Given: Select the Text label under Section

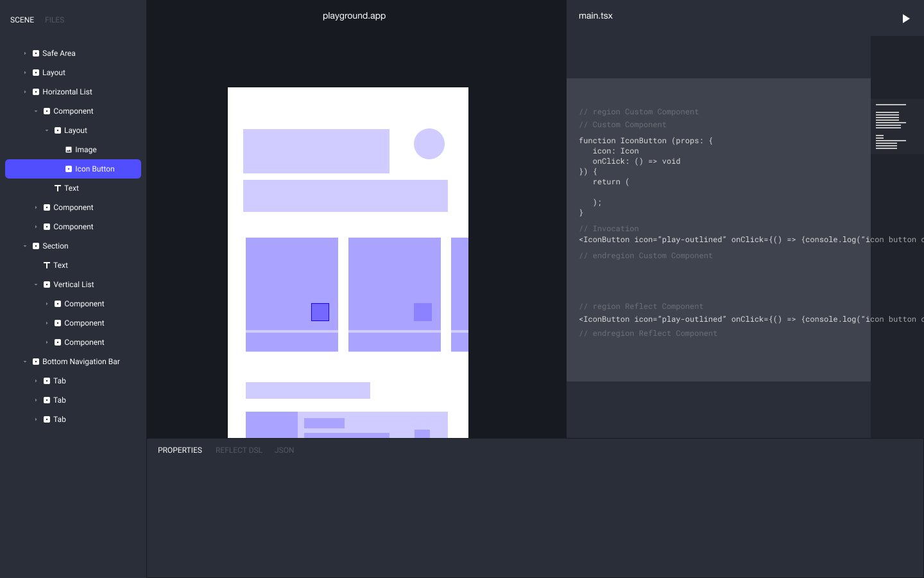Looking at the screenshot, I should pyautogui.click(x=61, y=265).
